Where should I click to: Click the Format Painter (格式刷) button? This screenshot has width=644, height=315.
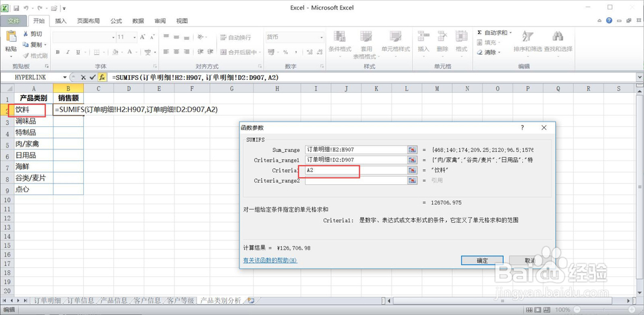click(35, 55)
